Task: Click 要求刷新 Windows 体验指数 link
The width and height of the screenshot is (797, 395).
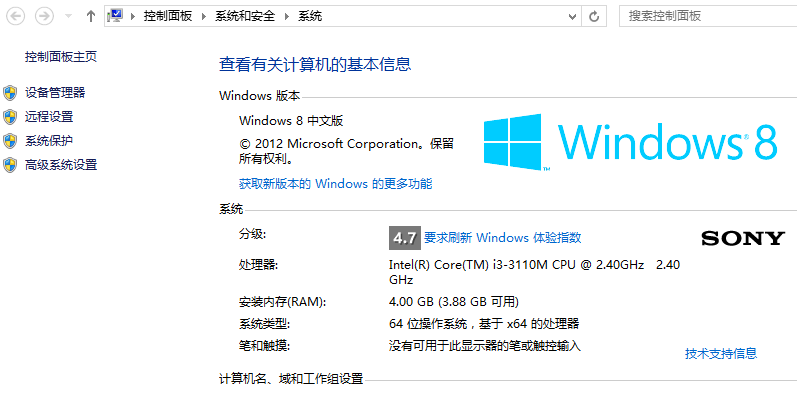Action: click(x=503, y=237)
